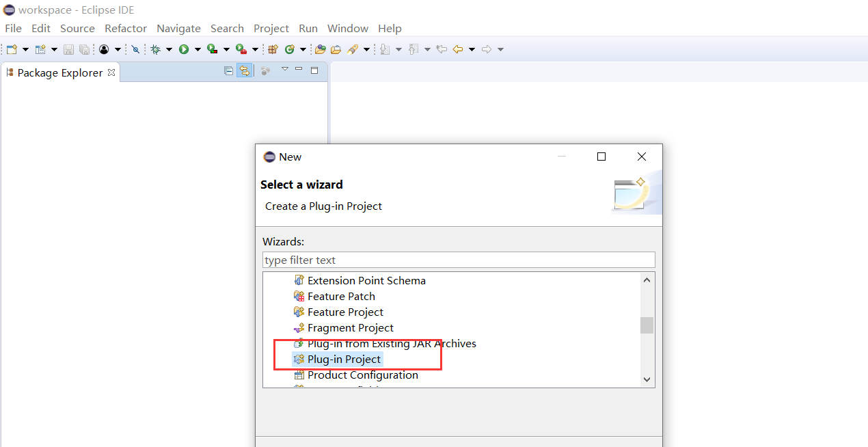
Task: Select Extension Point Schema wizard
Action: coord(366,280)
